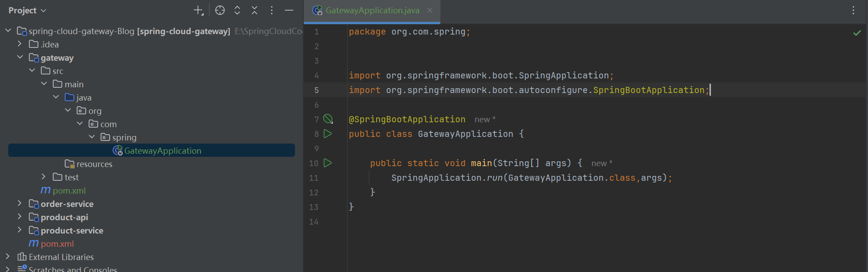Viewport: 868px width, 272px height.
Task: Close the GatewayApplication.java tab
Action: 430,10
